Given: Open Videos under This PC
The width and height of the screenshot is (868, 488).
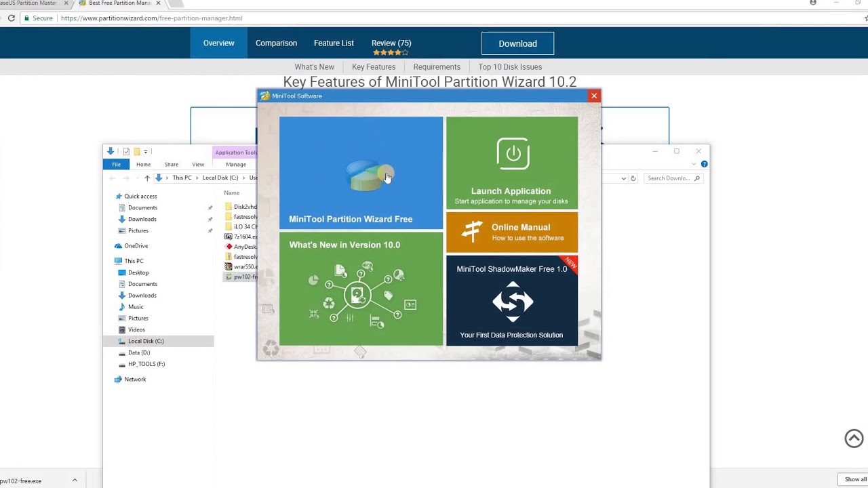Looking at the screenshot, I should click(x=136, y=329).
